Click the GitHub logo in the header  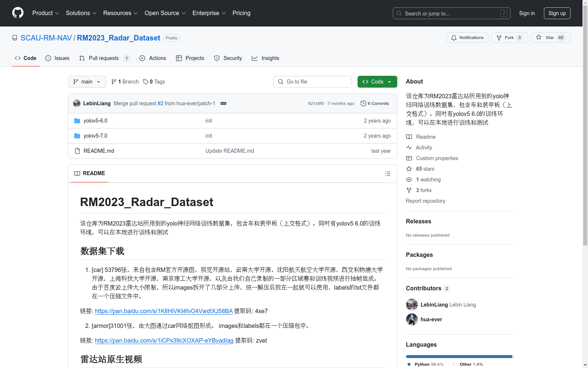pyautogui.click(x=18, y=13)
